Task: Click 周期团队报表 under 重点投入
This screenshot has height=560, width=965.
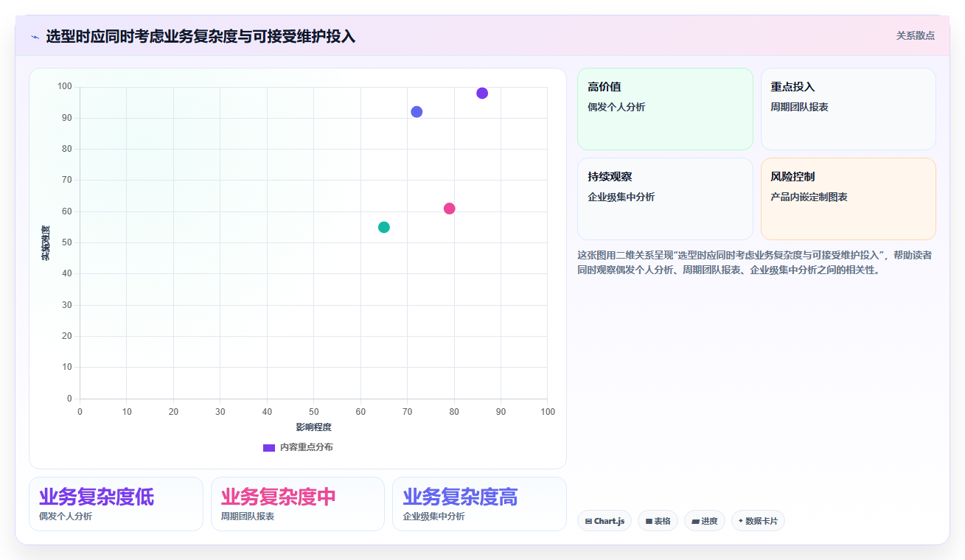Action: click(799, 108)
